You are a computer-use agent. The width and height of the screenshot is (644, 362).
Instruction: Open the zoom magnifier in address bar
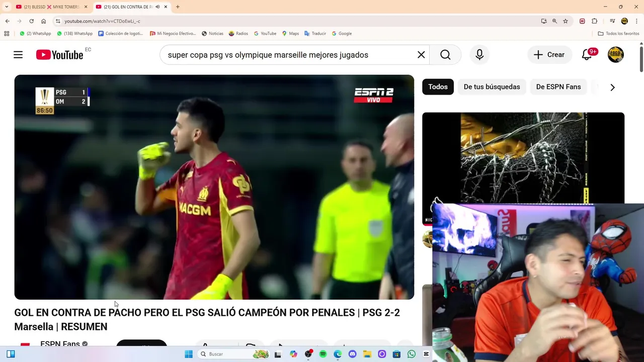click(x=554, y=21)
